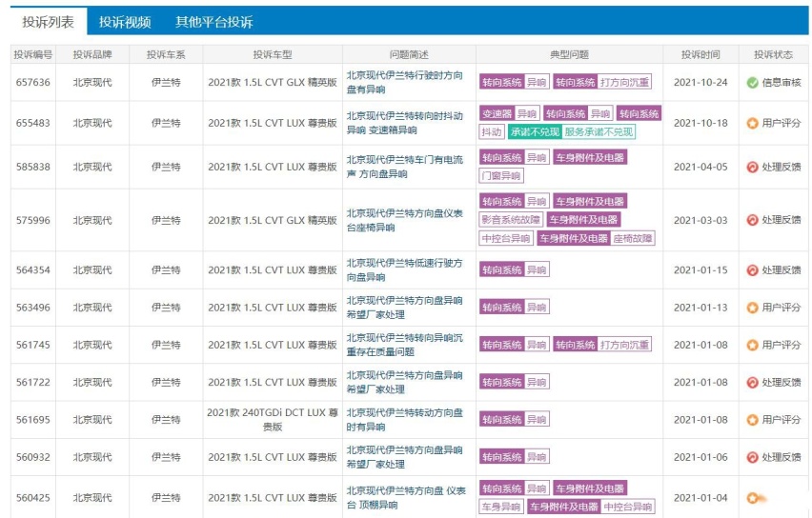This screenshot has width=812, height=518.
Task: Open 方向盘异响希望厂家处理 complaint in row 563496
Action: (404, 308)
